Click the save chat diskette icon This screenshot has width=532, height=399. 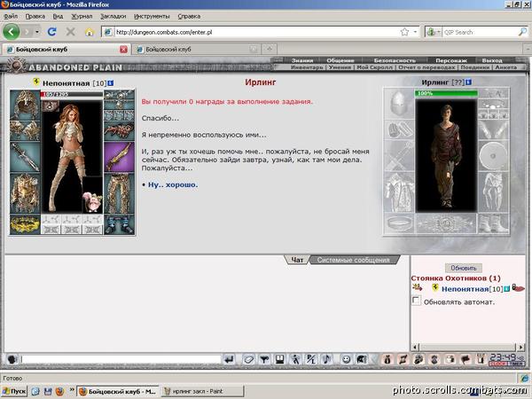point(280,359)
